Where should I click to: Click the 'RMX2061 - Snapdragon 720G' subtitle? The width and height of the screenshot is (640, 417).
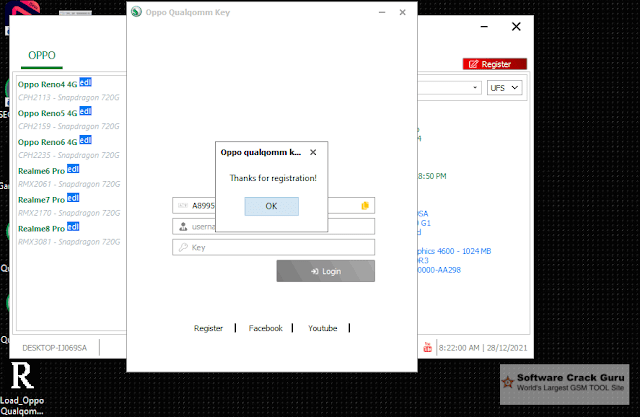[69, 184]
